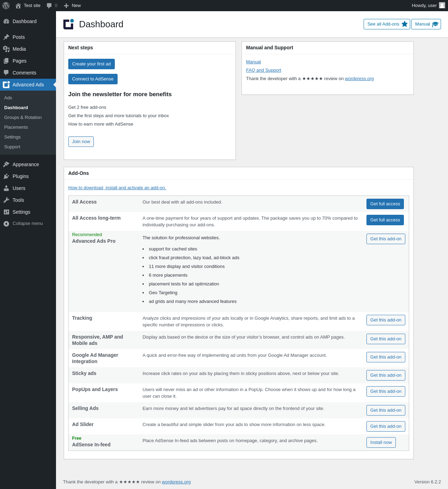Click the Free label above AdSense In-feed
Viewport: 448px width, 489px height.
(x=77, y=438)
